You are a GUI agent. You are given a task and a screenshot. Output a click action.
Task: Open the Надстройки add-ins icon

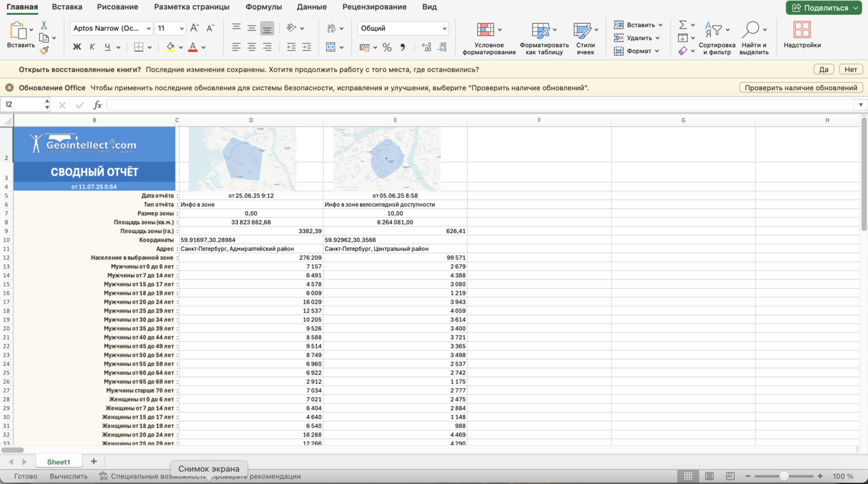pos(802,30)
